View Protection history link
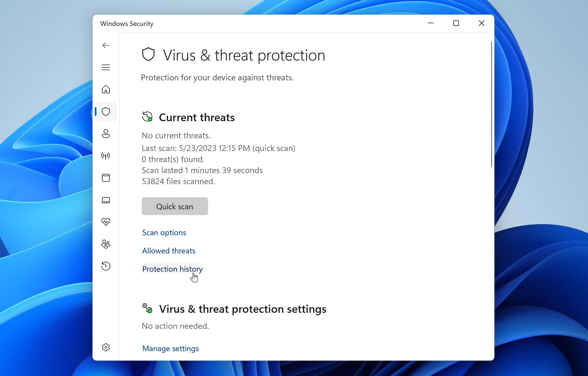 tap(172, 269)
